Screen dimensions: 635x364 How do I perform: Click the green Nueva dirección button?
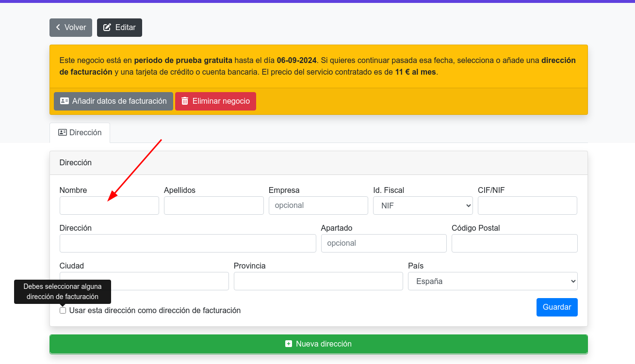click(x=319, y=344)
